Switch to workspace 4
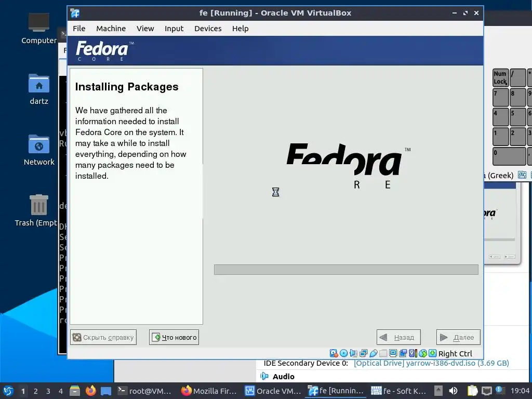Viewport: 532px width, 399px height. click(x=61, y=391)
